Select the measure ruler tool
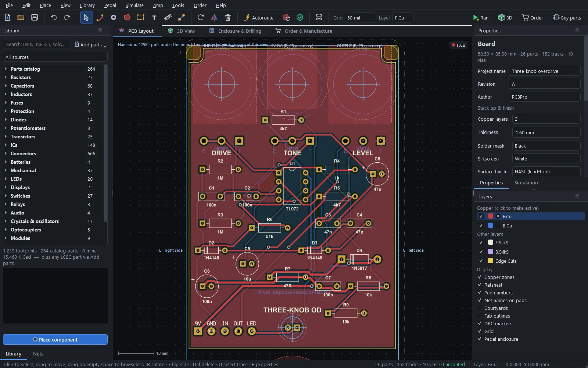Screen dimensions: 588x368 [x=168, y=17]
